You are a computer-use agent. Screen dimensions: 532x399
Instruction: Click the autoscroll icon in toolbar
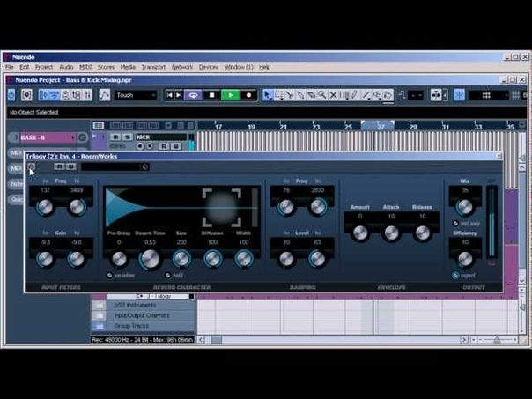436,95
